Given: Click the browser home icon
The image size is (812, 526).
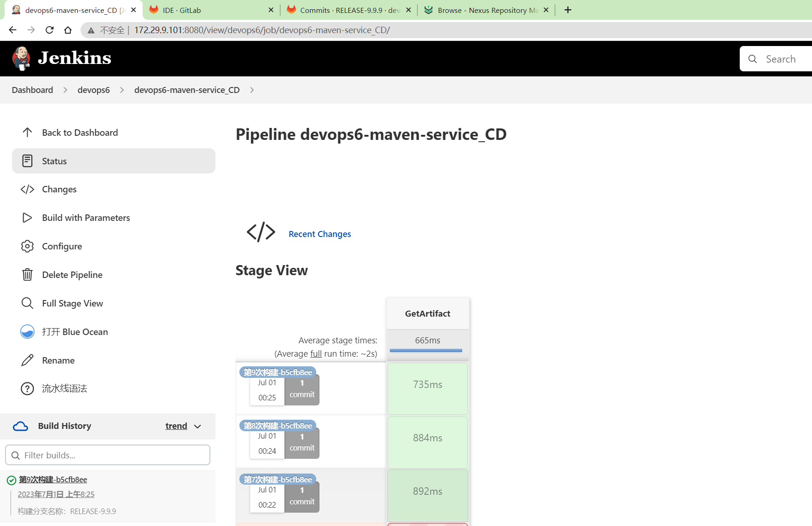Looking at the screenshot, I should (68, 30).
